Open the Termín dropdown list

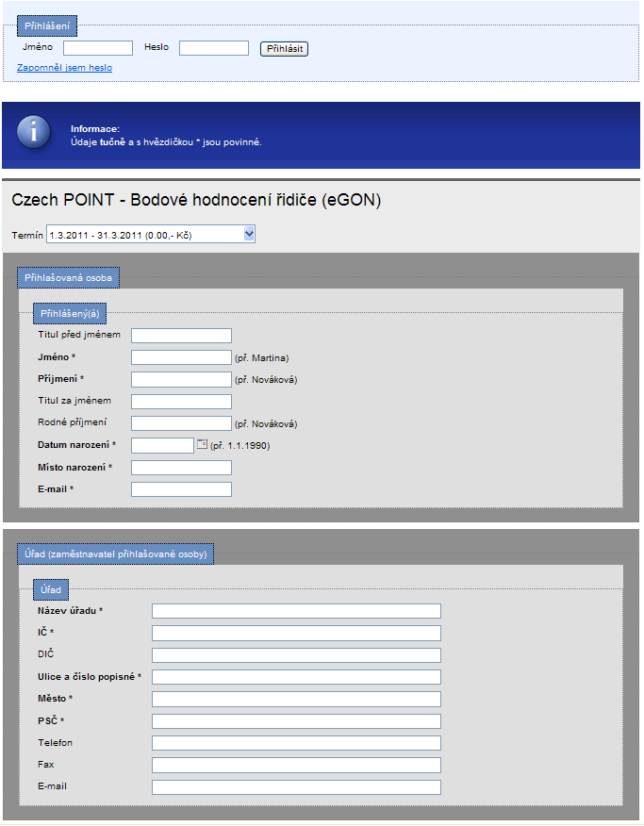point(151,235)
